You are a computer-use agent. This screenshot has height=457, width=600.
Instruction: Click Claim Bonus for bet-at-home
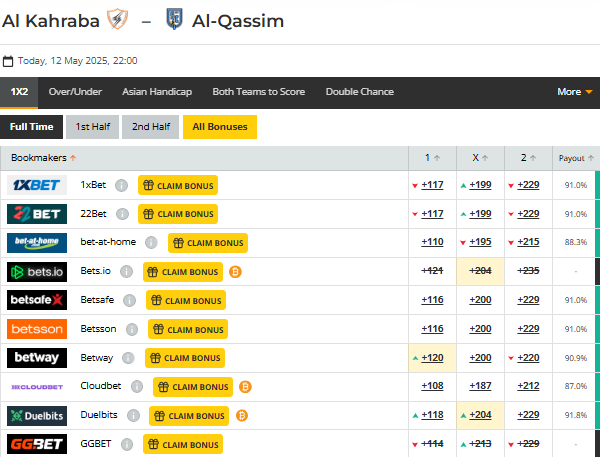click(x=208, y=243)
